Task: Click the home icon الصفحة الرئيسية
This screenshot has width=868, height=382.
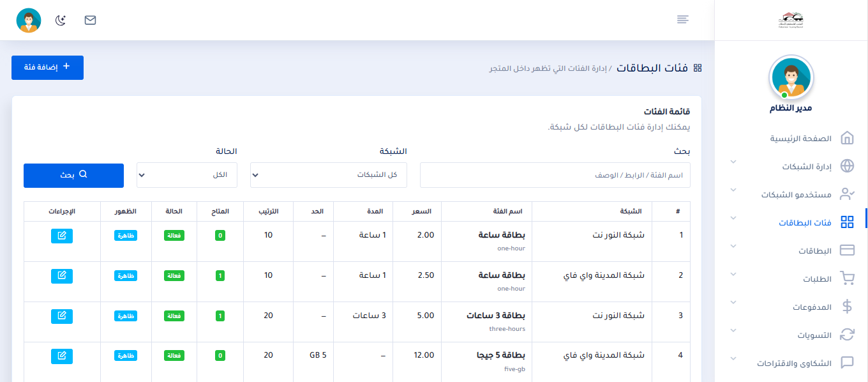Action: (847, 138)
